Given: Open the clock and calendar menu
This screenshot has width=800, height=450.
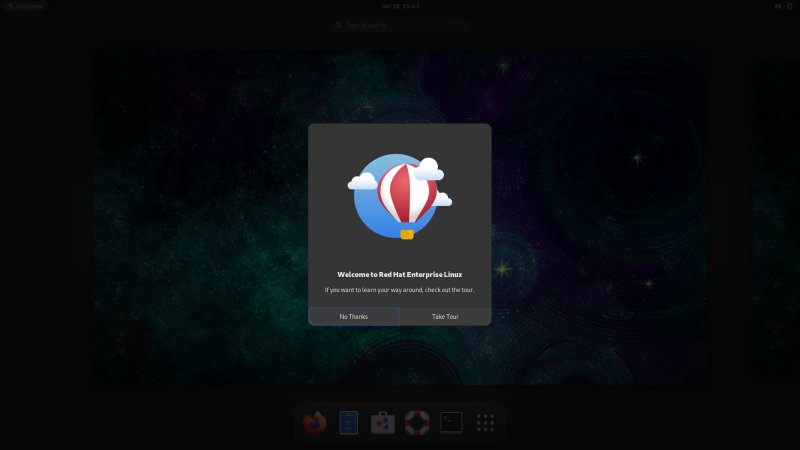Looking at the screenshot, I should 400,6.
